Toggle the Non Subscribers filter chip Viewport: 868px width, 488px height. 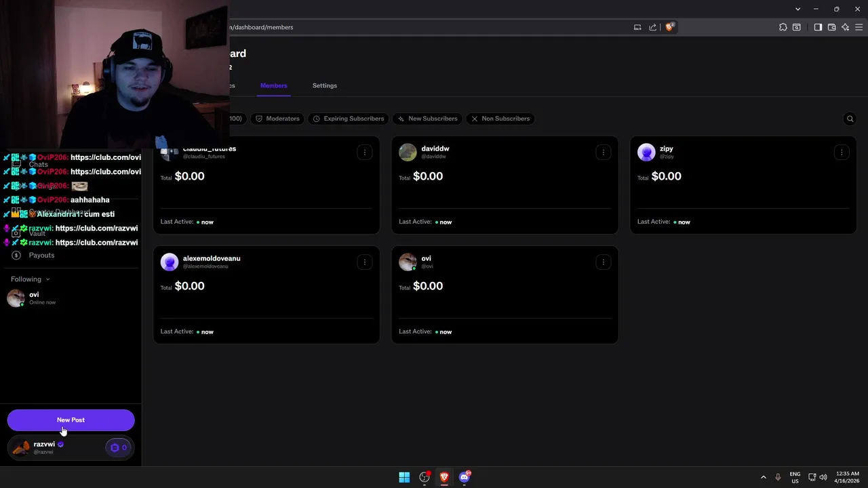click(x=500, y=119)
